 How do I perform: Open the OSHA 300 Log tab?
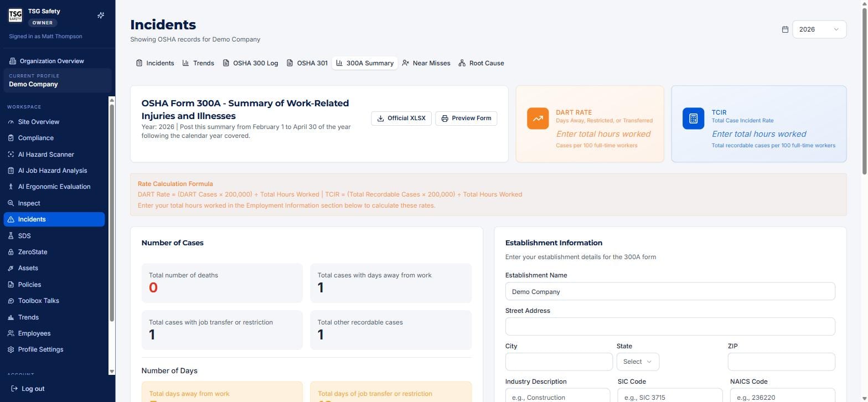click(x=250, y=63)
